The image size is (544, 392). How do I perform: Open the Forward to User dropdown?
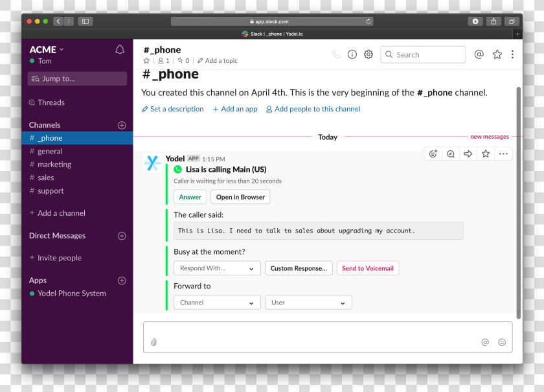pyautogui.click(x=308, y=303)
